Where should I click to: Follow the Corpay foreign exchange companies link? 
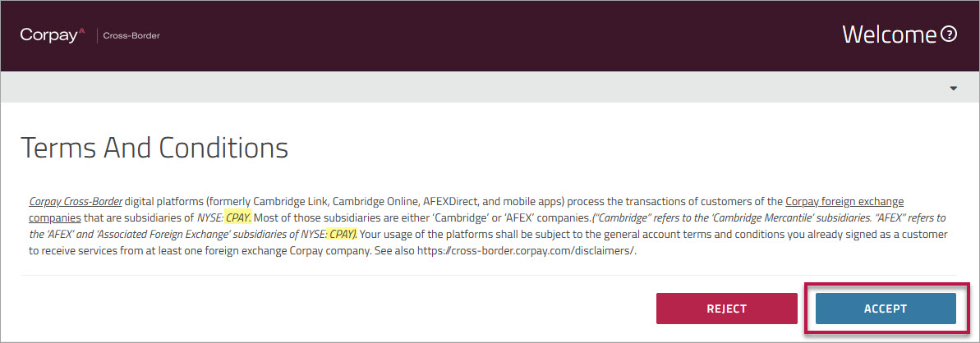point(467,210)
